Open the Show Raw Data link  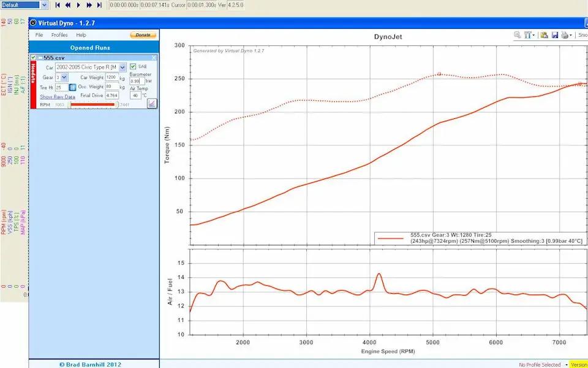tap(58, 96)
